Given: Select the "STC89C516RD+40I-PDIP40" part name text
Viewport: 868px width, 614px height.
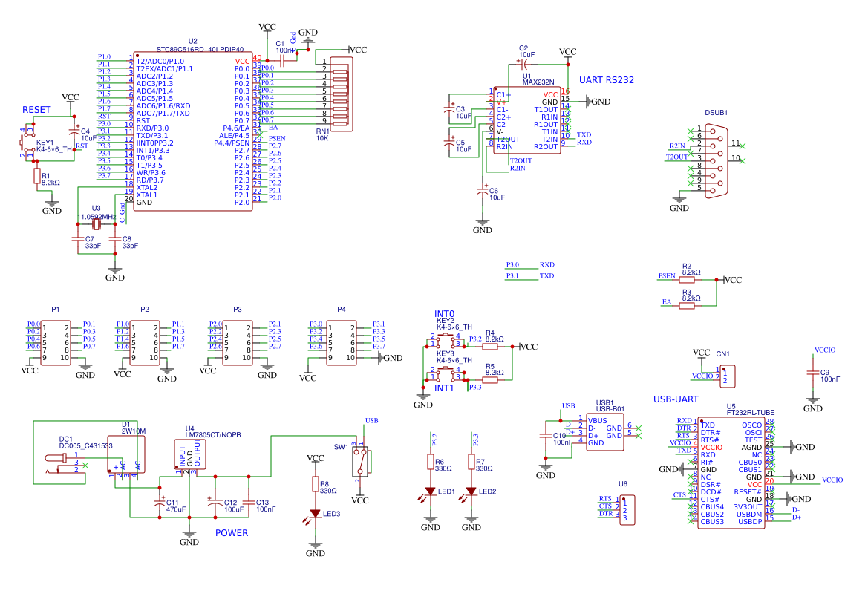Looking at the screenshot, I should pos(200,49).
